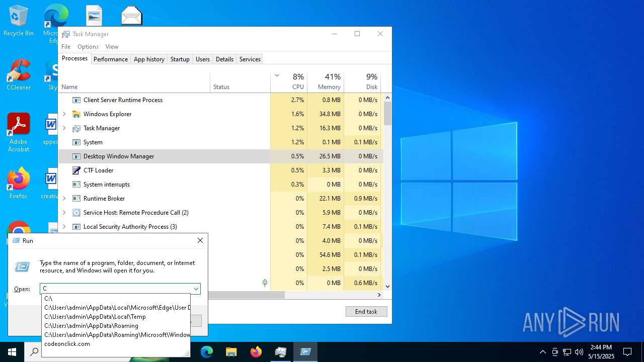This screenshot has height=362, width=644.
Task: Toggle Run dialog Open combo box arrow
Action: click(196, 289)
